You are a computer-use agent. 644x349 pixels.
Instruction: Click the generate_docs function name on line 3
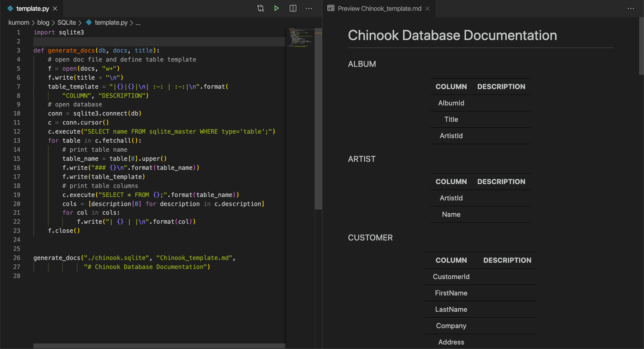tap(71, 50)
